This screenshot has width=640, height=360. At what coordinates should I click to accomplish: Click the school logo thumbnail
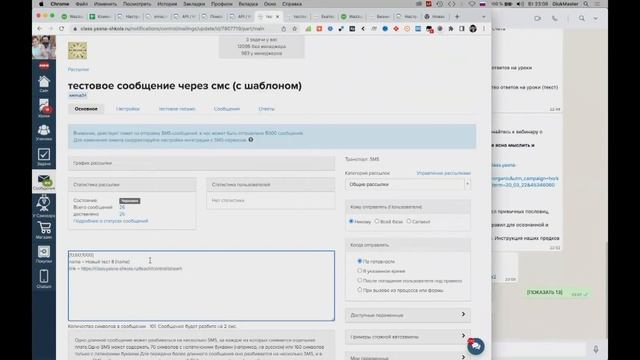tap(77, 51)
